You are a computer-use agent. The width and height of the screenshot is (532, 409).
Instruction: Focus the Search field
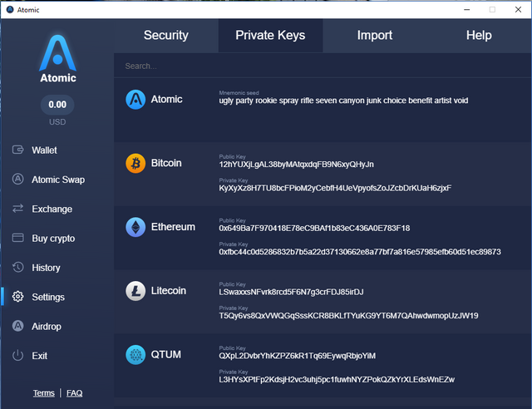[x=323, y=66]
